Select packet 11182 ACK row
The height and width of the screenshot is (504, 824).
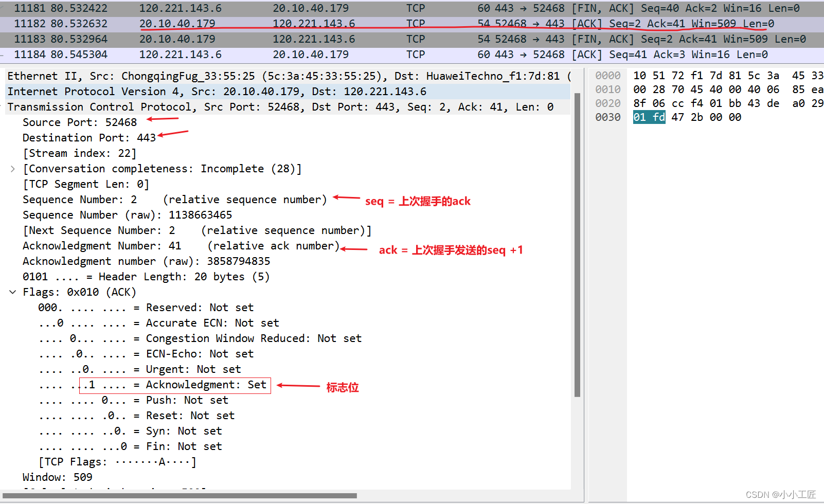[412, 24]
